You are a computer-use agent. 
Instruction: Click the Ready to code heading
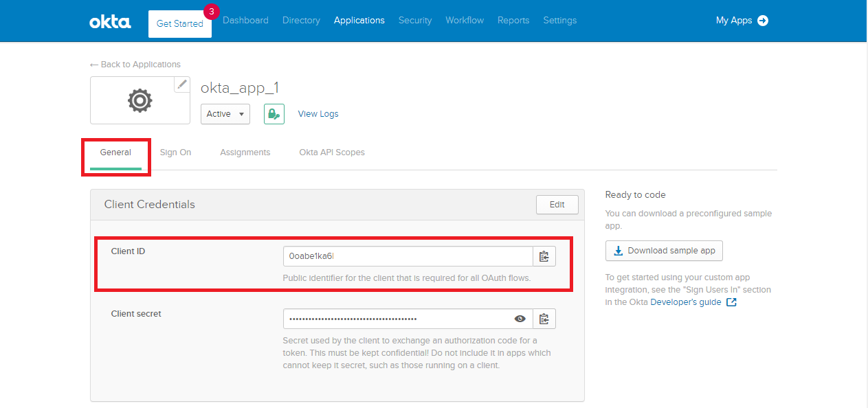click(636, 195)
